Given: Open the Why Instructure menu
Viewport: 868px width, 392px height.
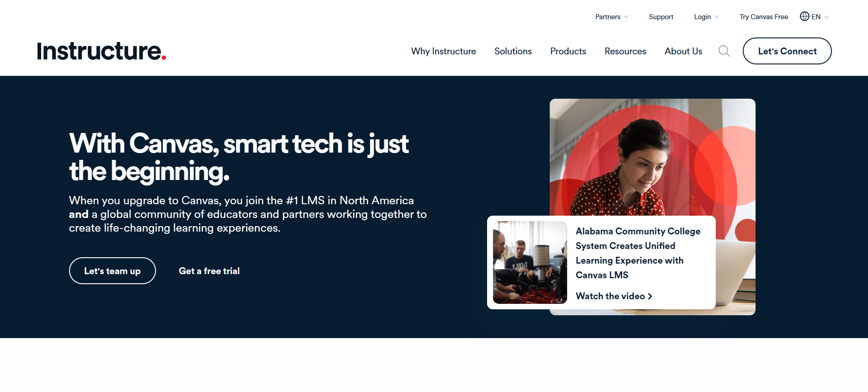Looking at the screenshot, I should pos(444,51).
